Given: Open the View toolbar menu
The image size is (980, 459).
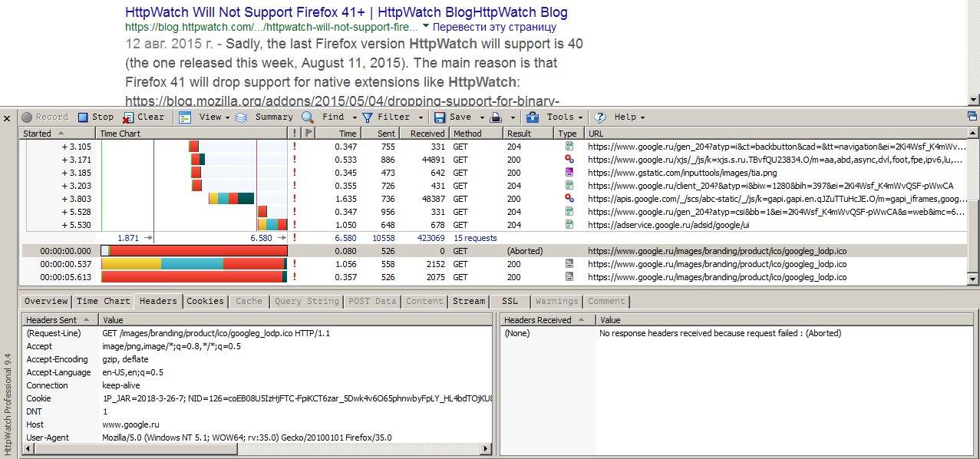Looking at the screenshot, I should pyautogui.click(x=204, y=117).
